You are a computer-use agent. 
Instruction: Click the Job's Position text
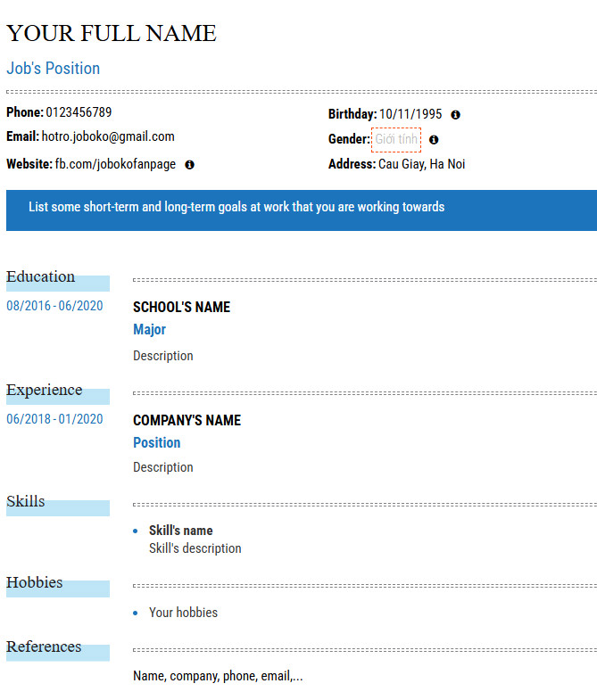[x=54, y=69]
